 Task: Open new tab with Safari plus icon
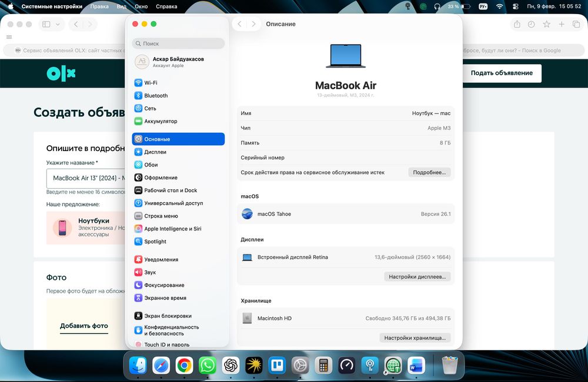coord(562,24)
